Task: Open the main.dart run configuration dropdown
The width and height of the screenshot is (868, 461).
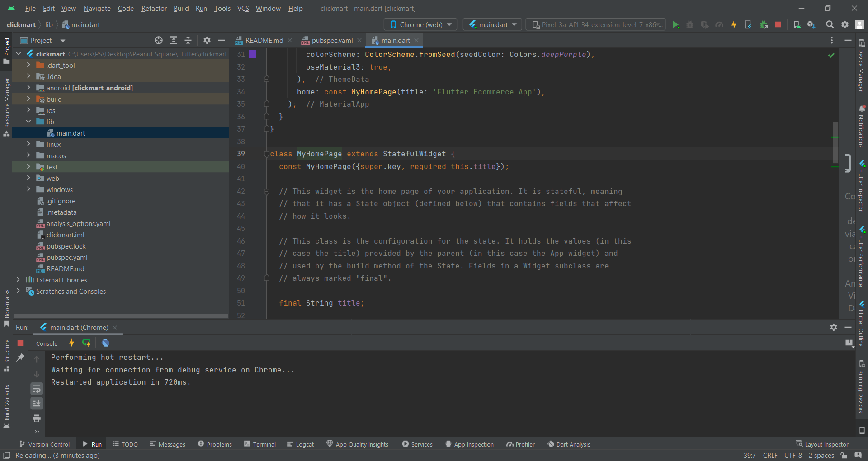Action: [x=492, y=25]
